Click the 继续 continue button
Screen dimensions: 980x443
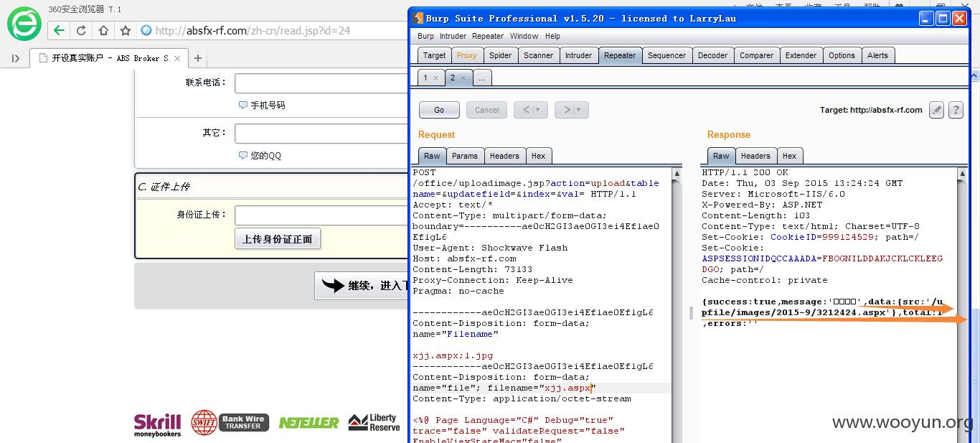point(362,286)
